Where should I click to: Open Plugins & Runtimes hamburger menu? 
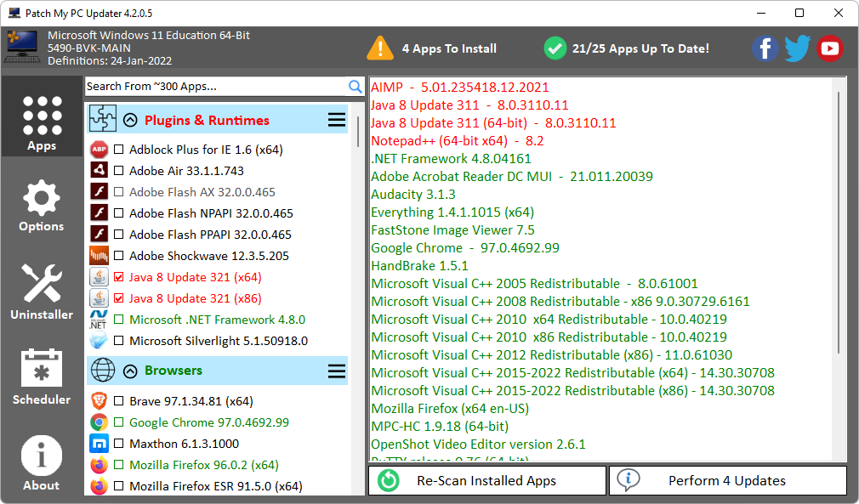point(337,120)
